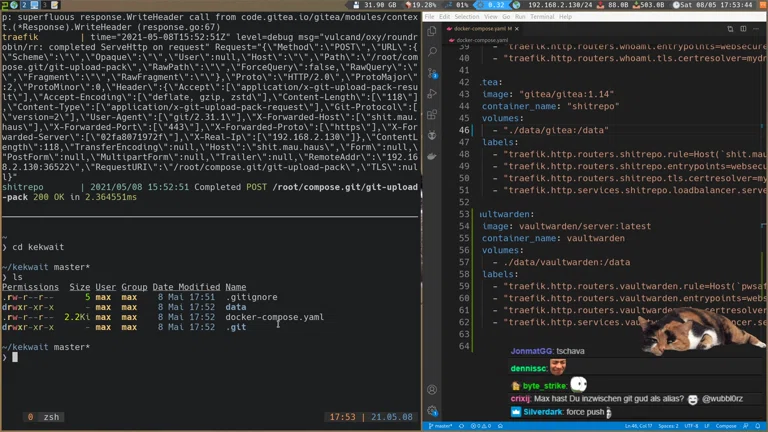The width and height of the screenshot is (768, 432).
Task: Click the tmux clock 17:53 | 21.05.08
Action: click(371, 417)
